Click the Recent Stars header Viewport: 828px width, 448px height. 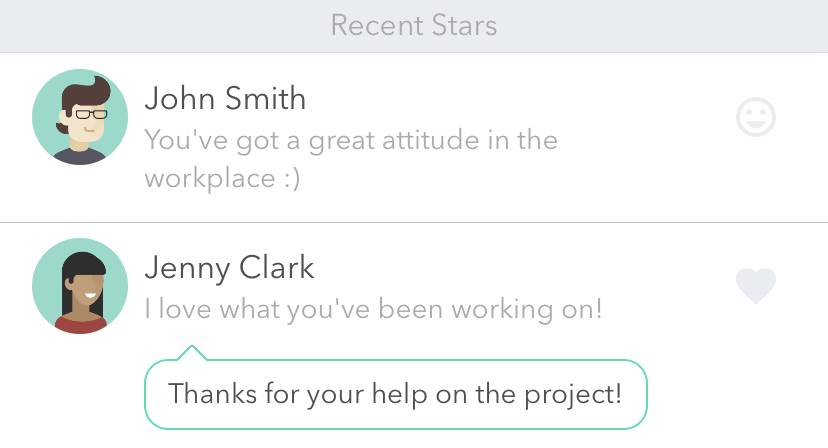tap(414, 26)
